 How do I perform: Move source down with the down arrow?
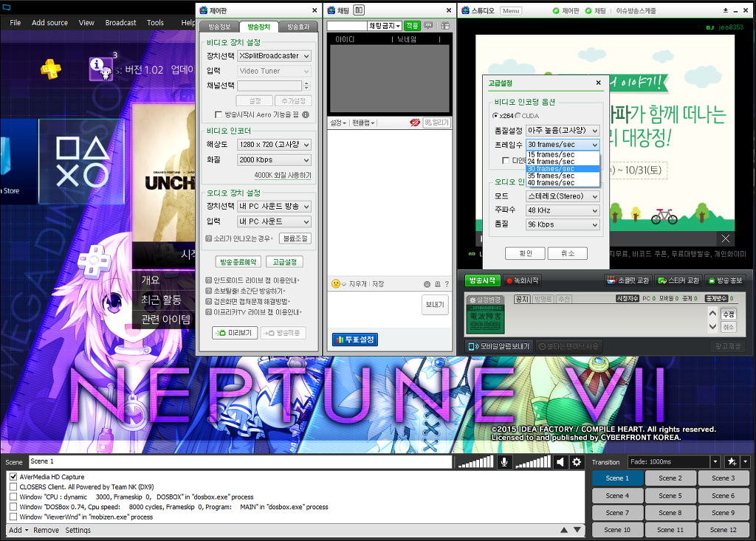coord(577,530)
